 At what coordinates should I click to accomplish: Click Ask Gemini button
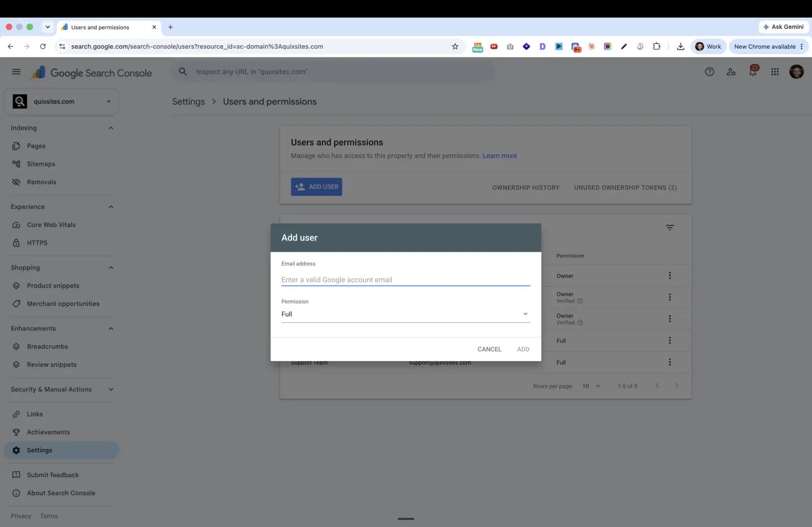click(x=783, y=27)
